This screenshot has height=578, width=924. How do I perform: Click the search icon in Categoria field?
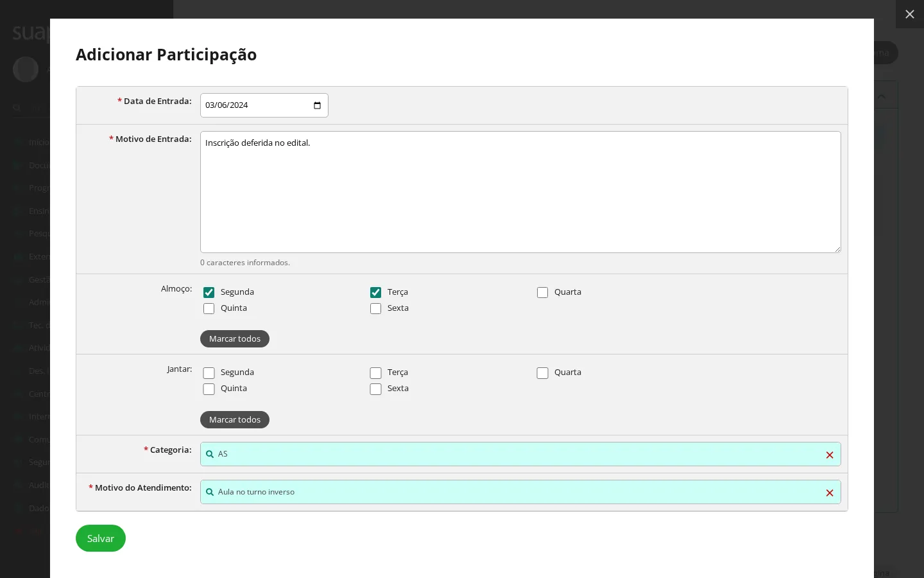pos(210,454)
